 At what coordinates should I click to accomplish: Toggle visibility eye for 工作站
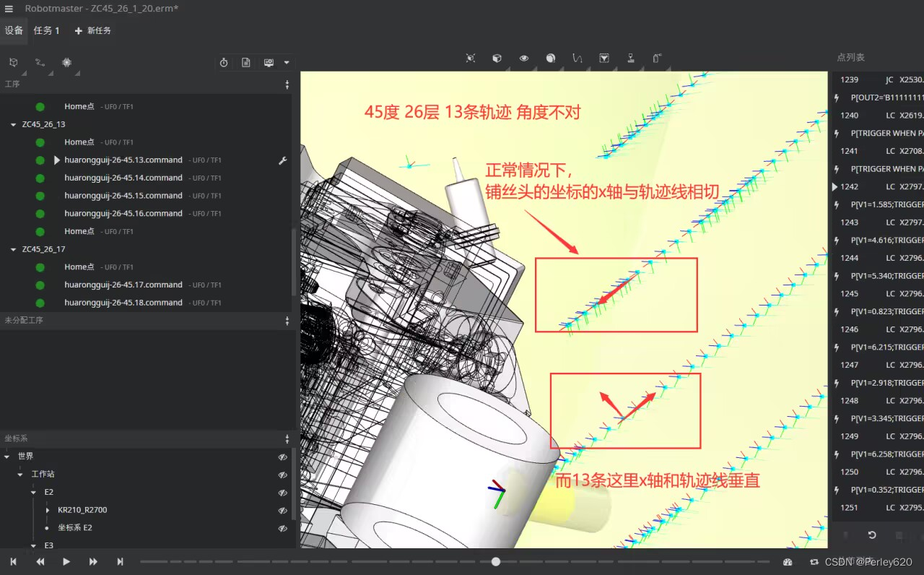coord(283,475)
